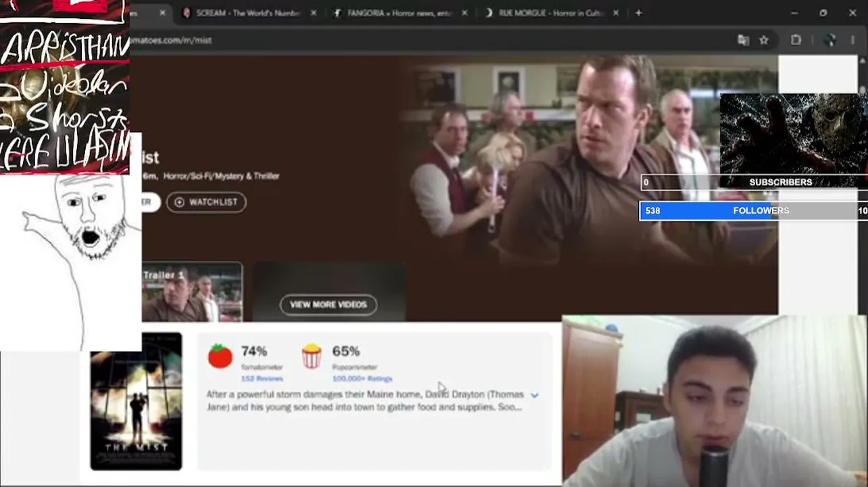This screenshot has width=868, height=487.
Task: Open the 152 Reviews link
Action: (x=262, y=379)
